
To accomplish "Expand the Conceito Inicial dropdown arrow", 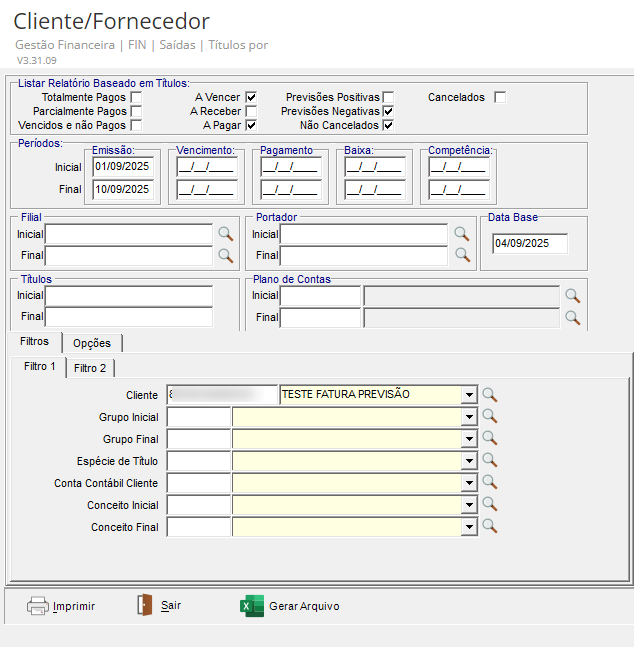I will [469, 505].
